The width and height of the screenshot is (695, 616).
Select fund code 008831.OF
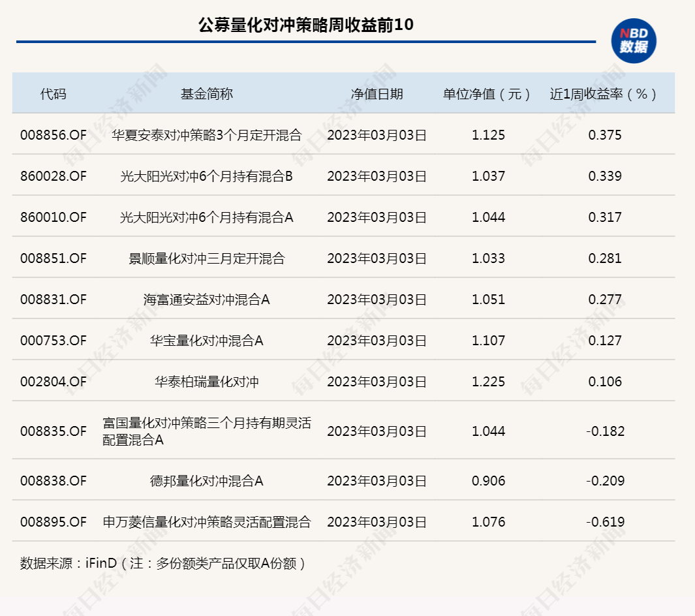pyautogui.click(x=54, y=300)
